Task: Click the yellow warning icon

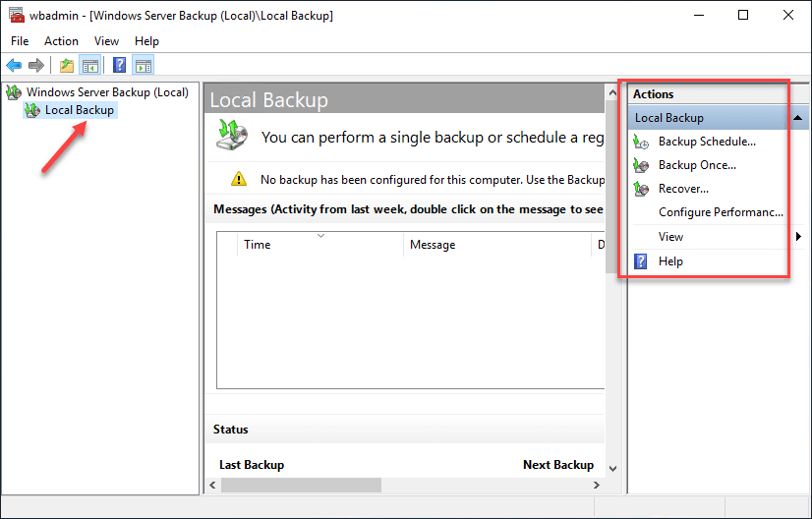Action: click(239, 179)
